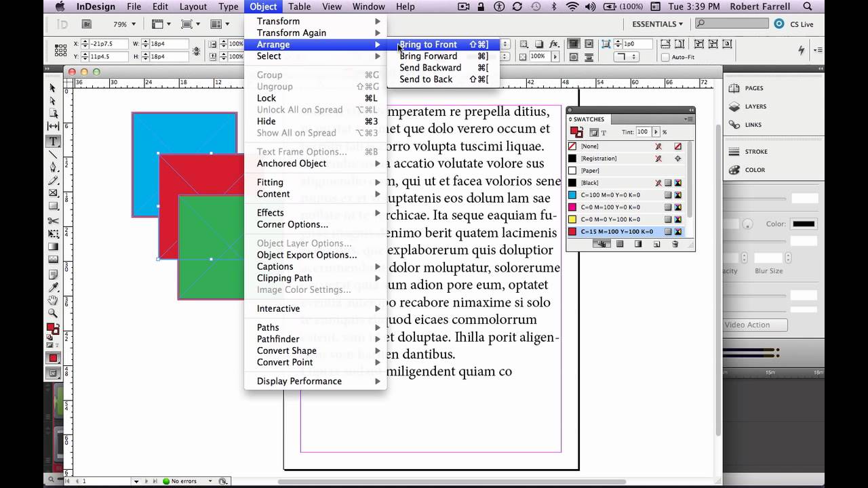
Task: Toggle formatting affects text T in Swatches
Action: (x=604, y=133)
